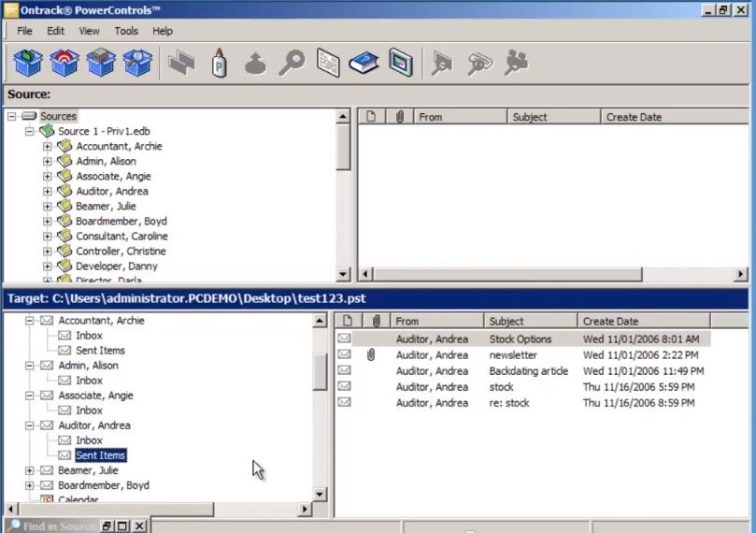Click attachment paperclip on the newsletter message

[x=370, y=355]
